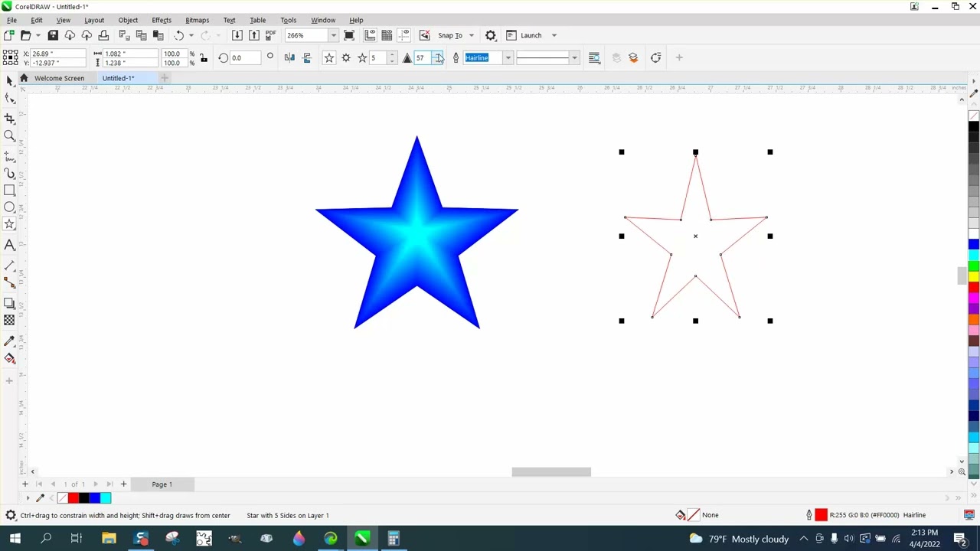Viewport: 980px width, 551px height.
Task: Toggle Snap off icon
Action: [424, 35]
